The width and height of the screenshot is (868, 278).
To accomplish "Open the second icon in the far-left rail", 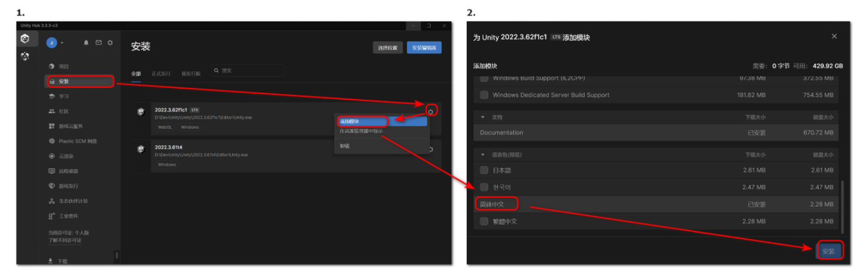I will click(x=25, y=56).
